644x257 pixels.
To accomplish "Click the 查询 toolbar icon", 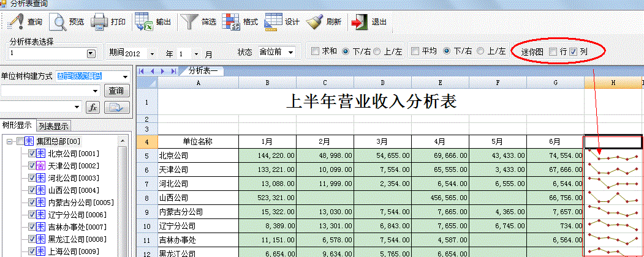I will click(16, 22).
